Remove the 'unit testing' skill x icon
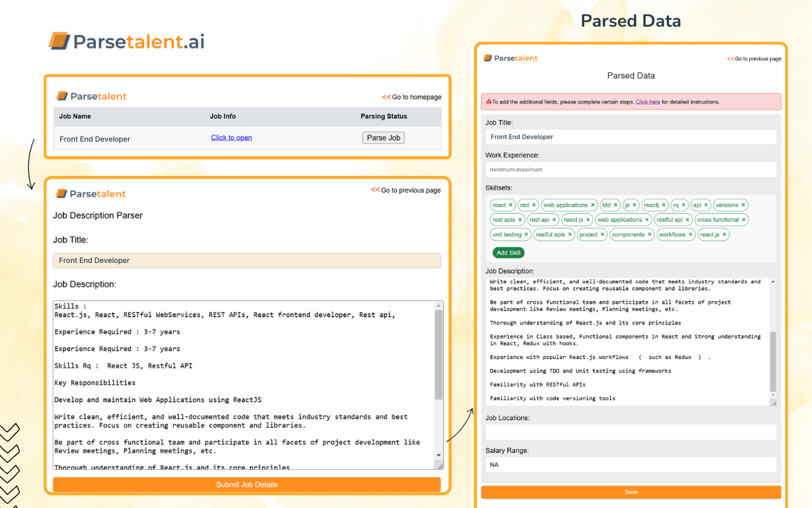This screenshot has height=508, width=812. (527, 234)
